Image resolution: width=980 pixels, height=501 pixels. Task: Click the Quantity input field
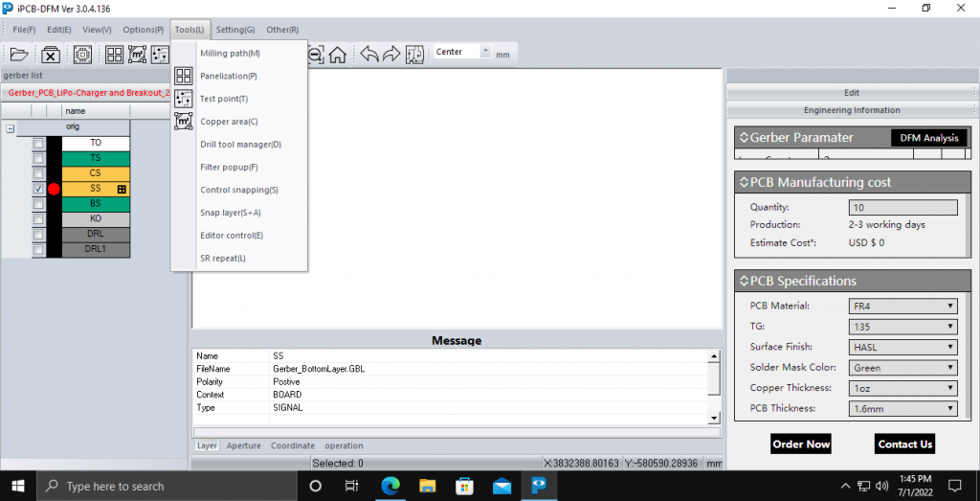click(902, 207)
